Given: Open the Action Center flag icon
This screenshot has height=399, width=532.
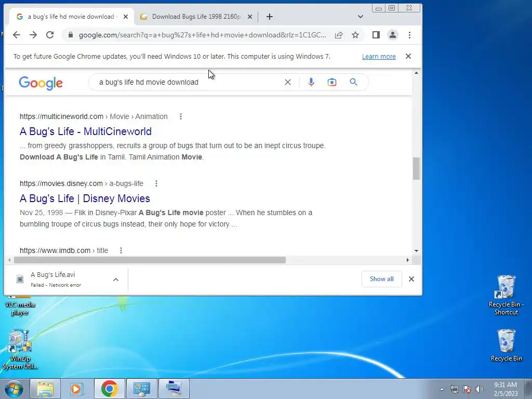Looking at the screenshot, I should [467, 389].
